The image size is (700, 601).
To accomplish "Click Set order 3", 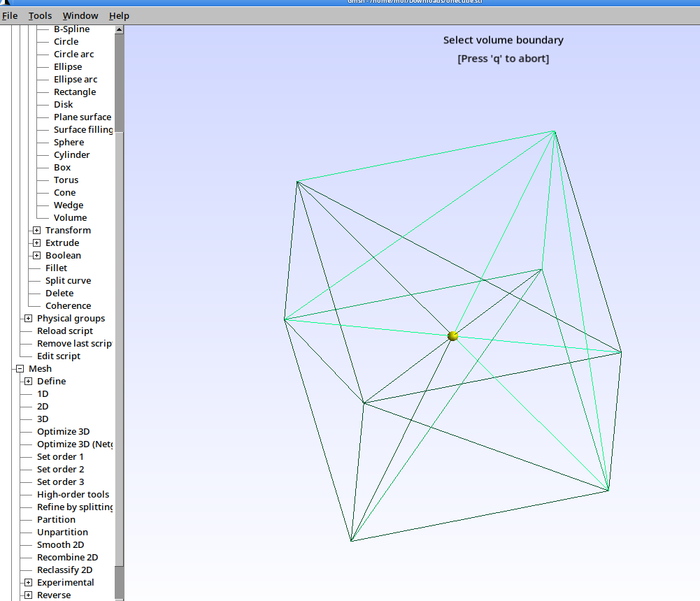I will (x=60, y=482).
